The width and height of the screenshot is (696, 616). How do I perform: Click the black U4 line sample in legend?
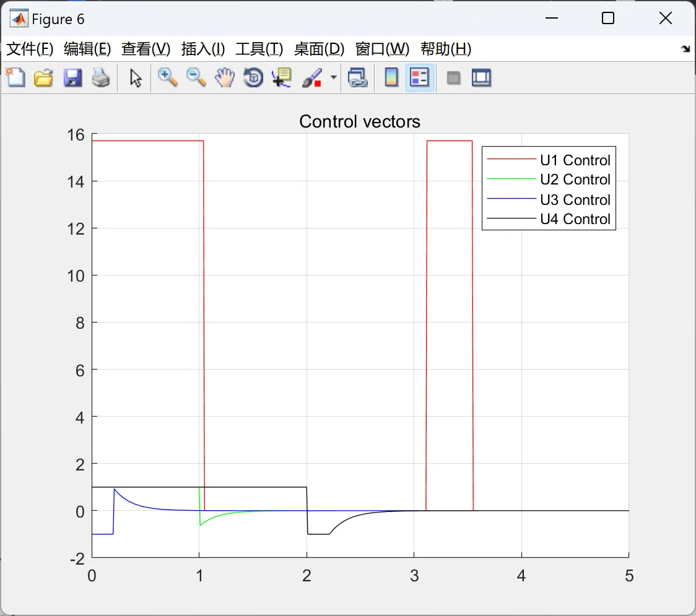pos(511,218)
